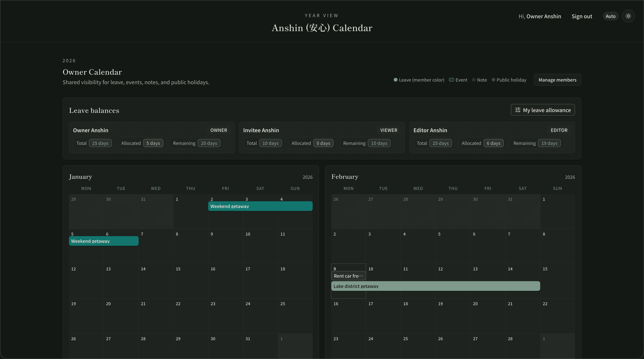Select the January 15 calendar cell
This screenshot has width=644, height=359.
[190, 281]
